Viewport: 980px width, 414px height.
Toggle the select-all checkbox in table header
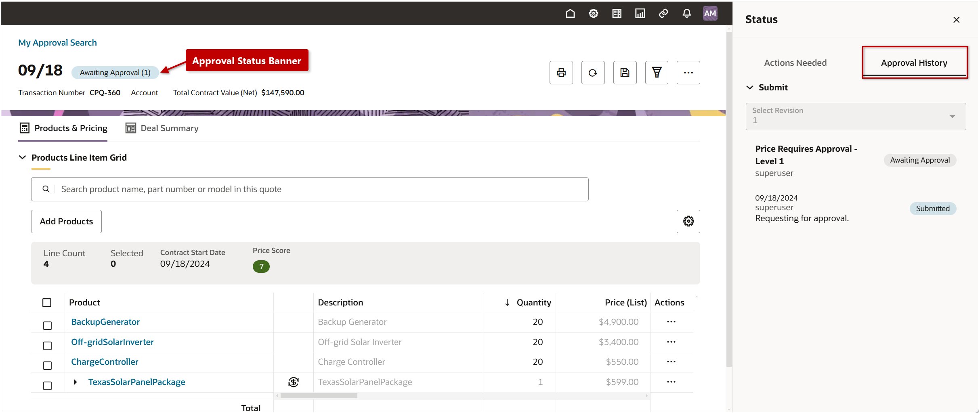point(47,303)
